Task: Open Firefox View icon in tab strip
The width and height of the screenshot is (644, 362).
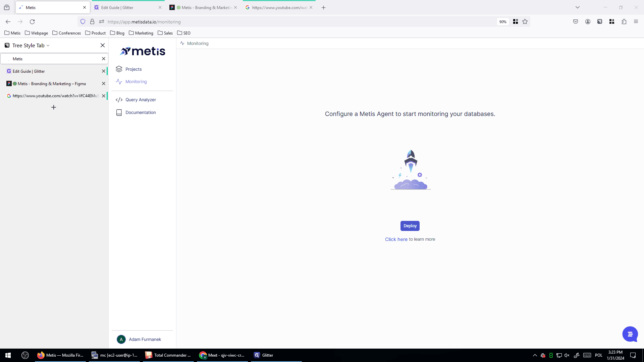Action: click(7, 8)
